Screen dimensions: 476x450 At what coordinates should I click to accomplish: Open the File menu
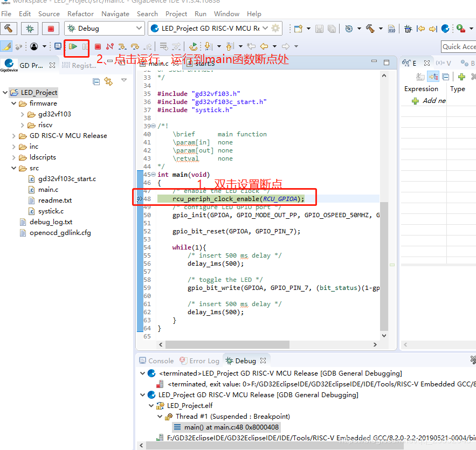click(x=6, y=14)
